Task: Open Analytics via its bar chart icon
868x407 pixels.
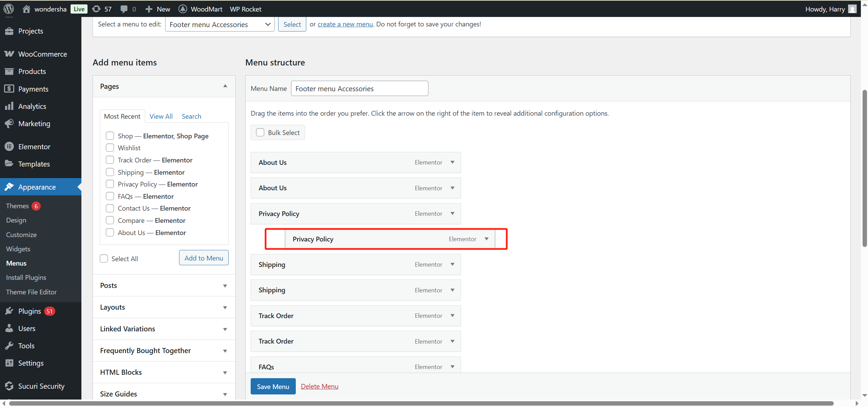Action: pos(9,106)
